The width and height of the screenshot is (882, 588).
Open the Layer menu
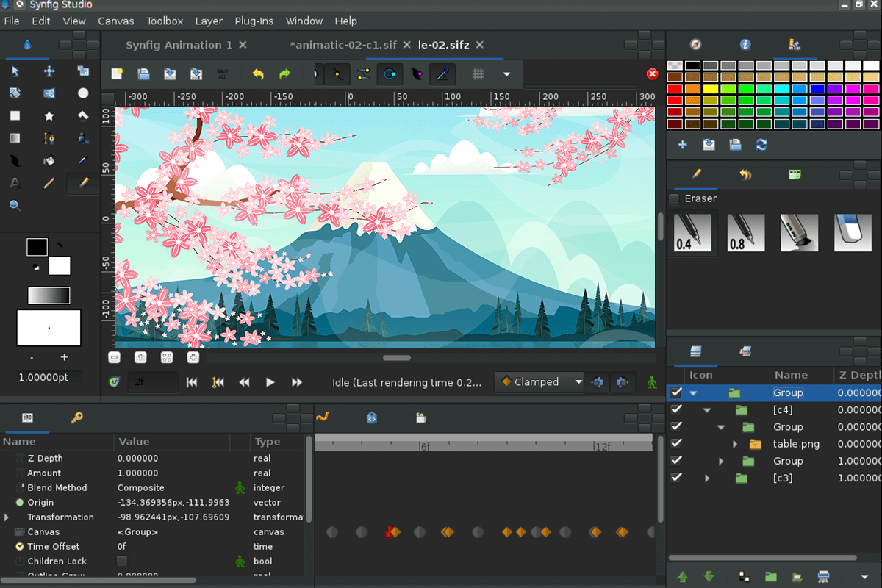tap(209, 21)
